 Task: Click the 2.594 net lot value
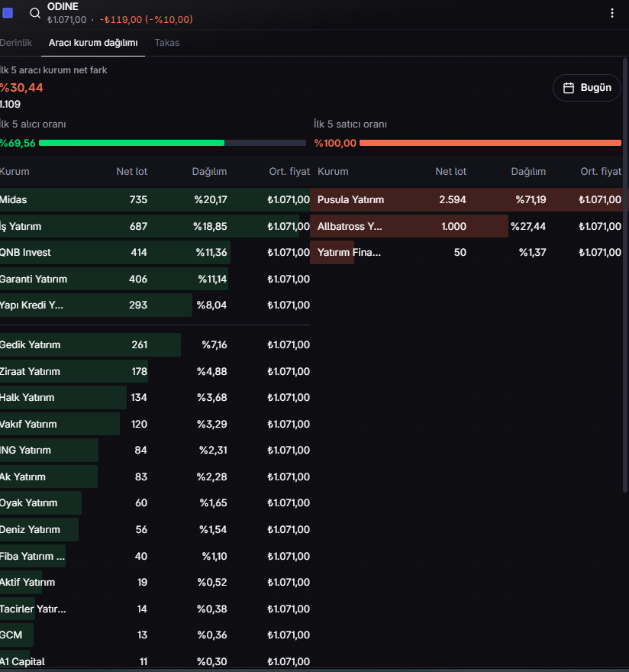click(453, 200)
